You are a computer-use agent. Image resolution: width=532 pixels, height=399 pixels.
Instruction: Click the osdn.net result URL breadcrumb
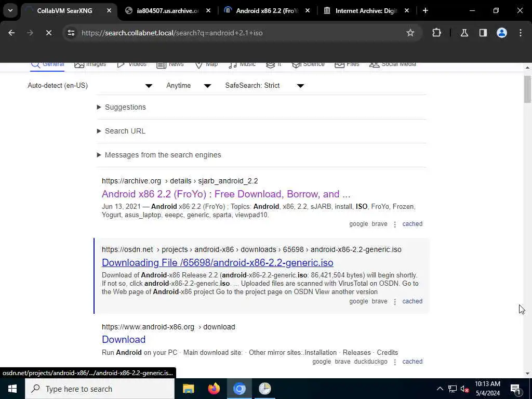[x=251, y=249]
